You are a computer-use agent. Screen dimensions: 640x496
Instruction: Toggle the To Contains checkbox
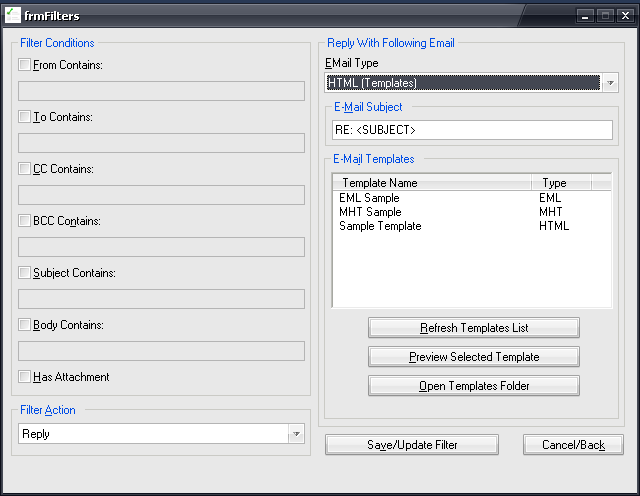point(25,117)
